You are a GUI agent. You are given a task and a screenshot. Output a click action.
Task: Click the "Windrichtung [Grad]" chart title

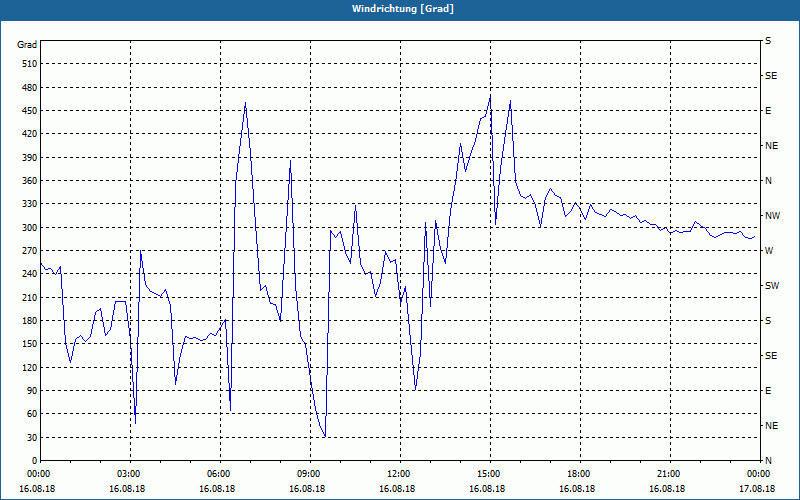403,9
